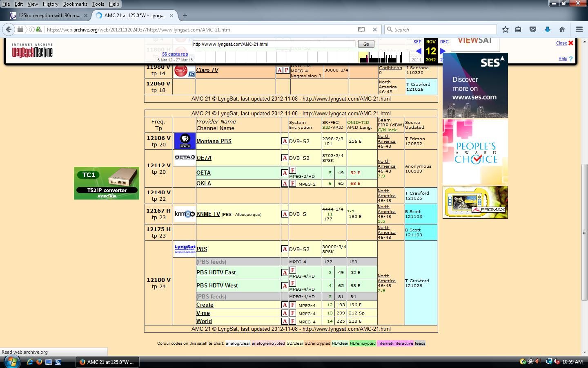Open the V-me channel link
Image resolution: width=588 pixels, height=368 pixels.
coord(203,313)
